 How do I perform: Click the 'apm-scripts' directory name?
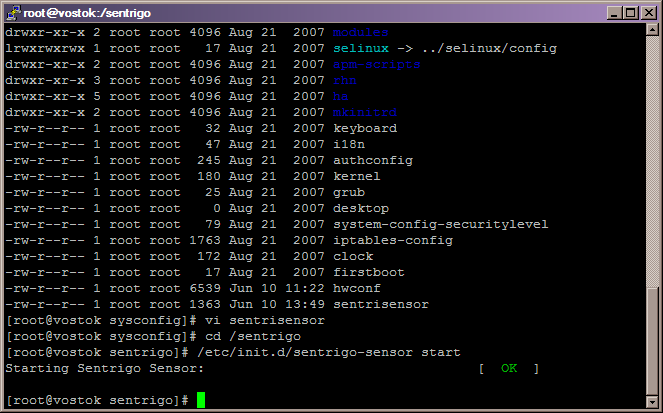[x=376, y=65]
